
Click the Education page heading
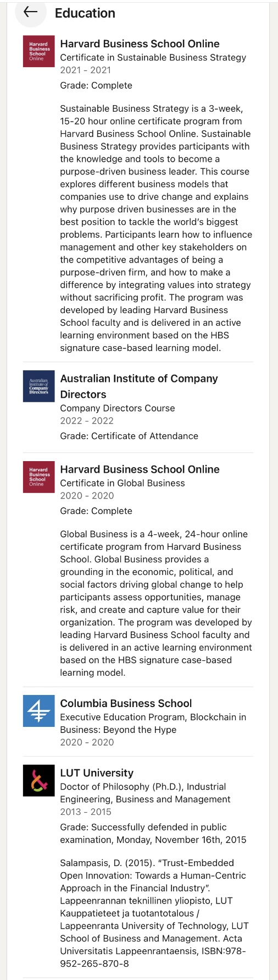pyautogui.click(x=85, y=13)
